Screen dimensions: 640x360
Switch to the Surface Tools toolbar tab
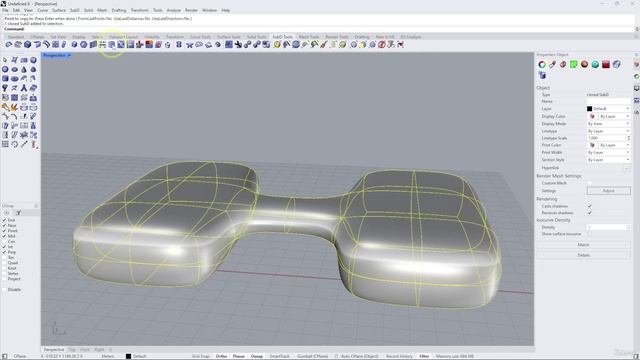pyautogui.click(x=228, y=37)
